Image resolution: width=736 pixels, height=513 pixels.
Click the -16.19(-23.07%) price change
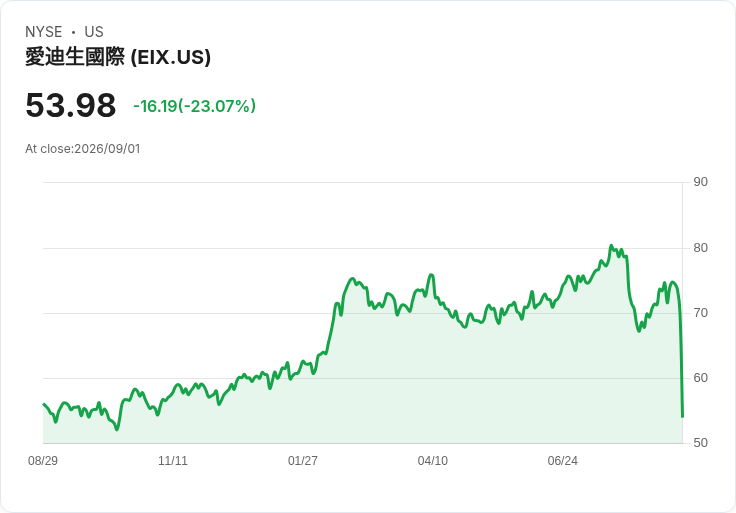click(194, 106)
